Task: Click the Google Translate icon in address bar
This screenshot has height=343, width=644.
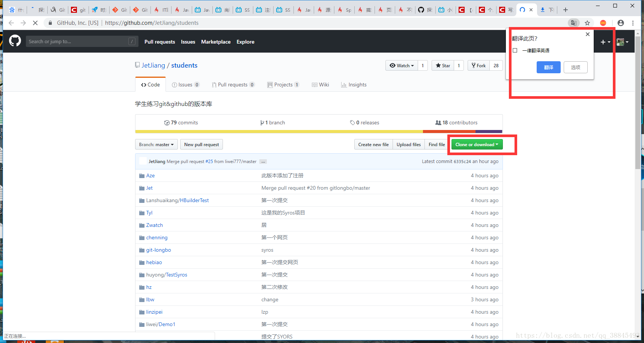Action: (x=573, y=23)
